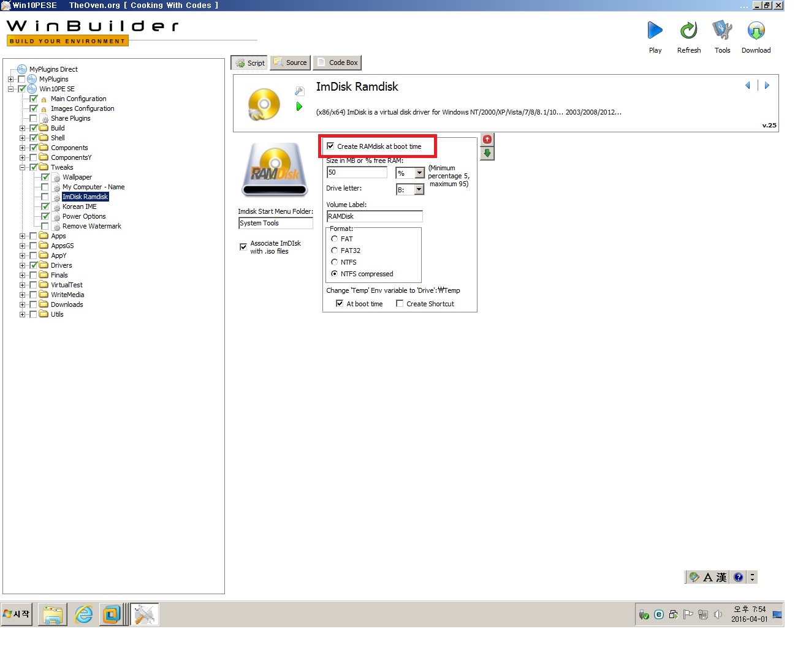Image resolution: width=795 pixels, height=672 pixels.
Task: Click Imdisk Start Menu Folder field
Action: 276,223
